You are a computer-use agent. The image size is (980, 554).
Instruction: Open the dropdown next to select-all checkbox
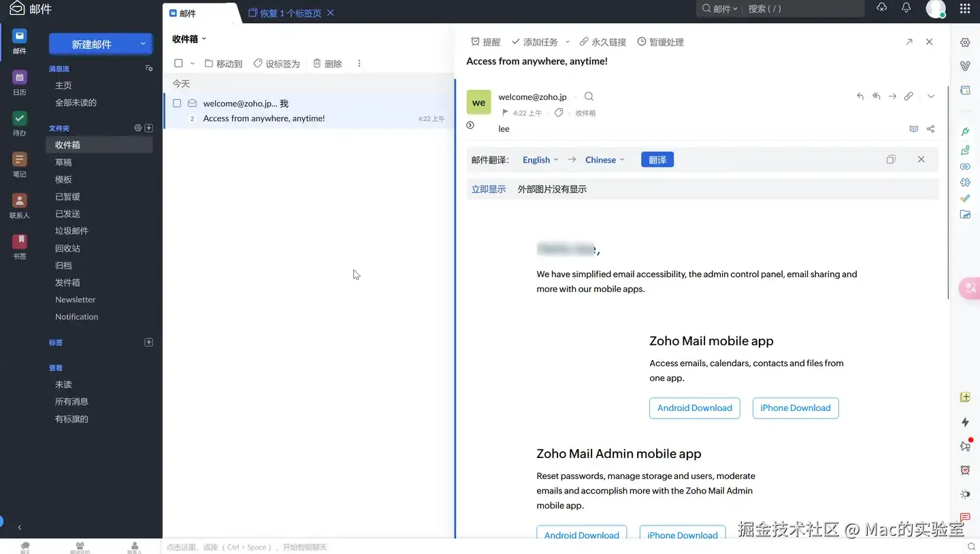(192, 63)
